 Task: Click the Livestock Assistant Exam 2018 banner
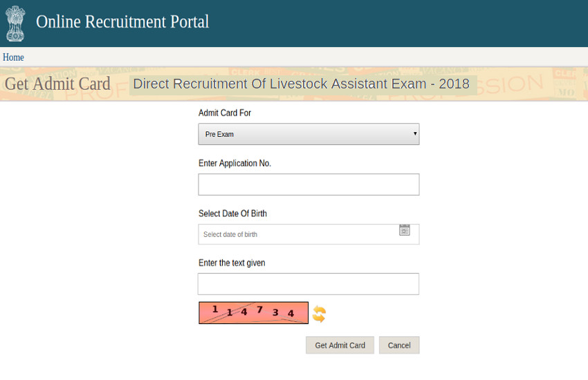coord(301,84)
